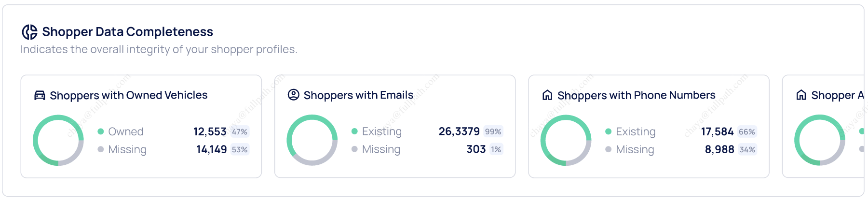
Task: Open the Shoppers with Emails card title
Action: [x=358, y=95]
